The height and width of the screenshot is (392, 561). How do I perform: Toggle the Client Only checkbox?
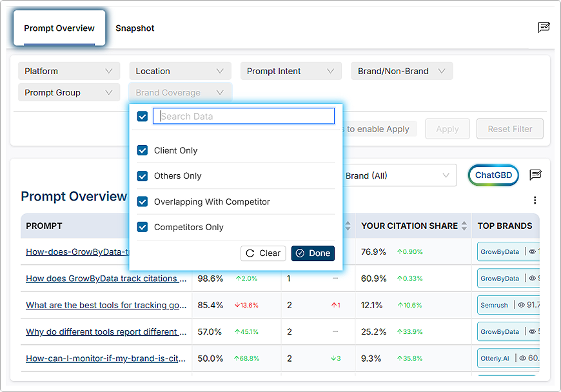[x=143, y=150]
